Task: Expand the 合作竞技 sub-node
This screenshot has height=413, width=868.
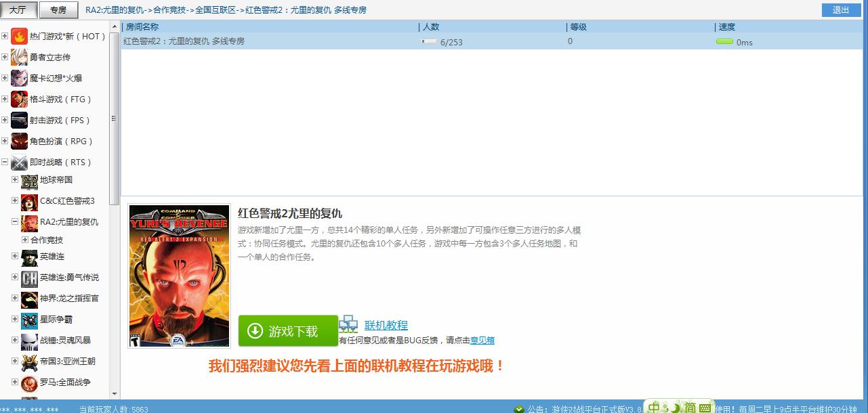Action: click(x=25, y=240)
